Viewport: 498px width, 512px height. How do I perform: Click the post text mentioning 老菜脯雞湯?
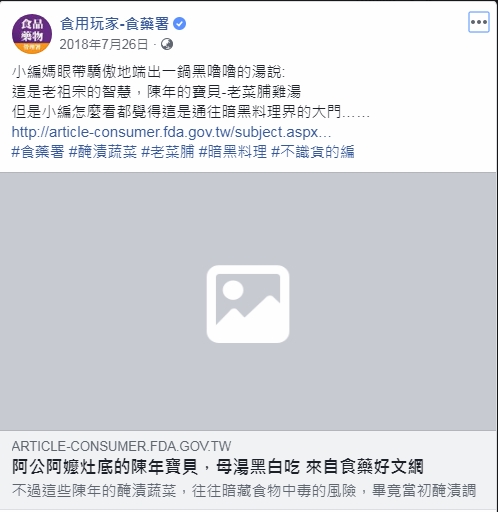click(x=156, y=92)
